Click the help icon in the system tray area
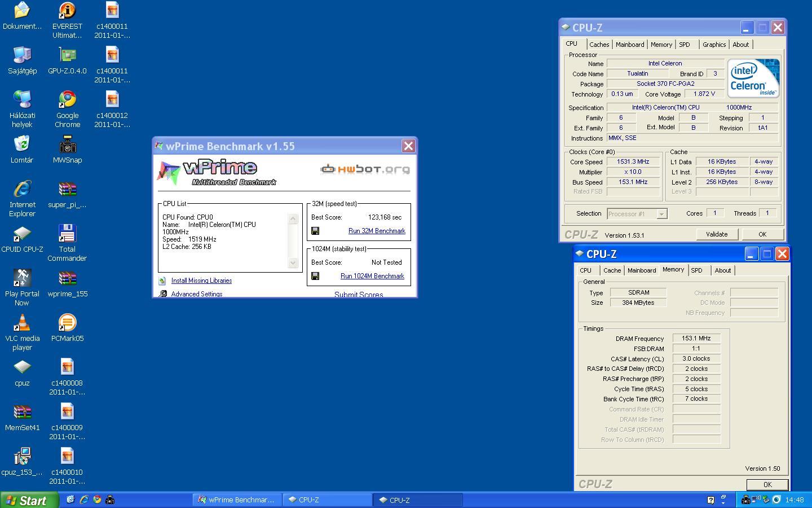Image resolution: width=812 pixels, height=508 pixels. 710,500
